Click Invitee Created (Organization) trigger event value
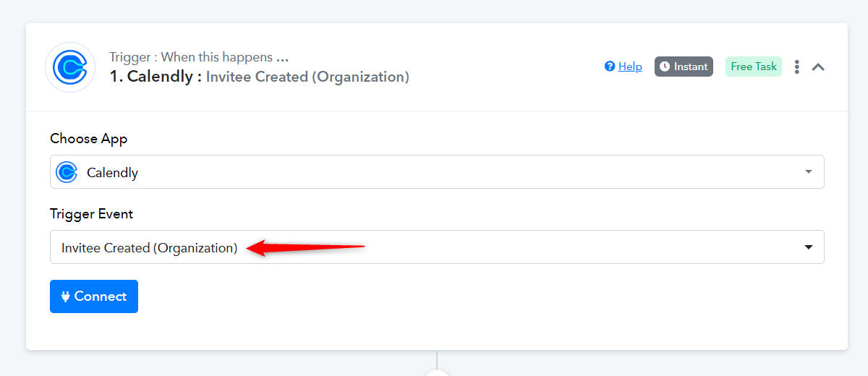868x376 pixels. click(x=149, y=248)
